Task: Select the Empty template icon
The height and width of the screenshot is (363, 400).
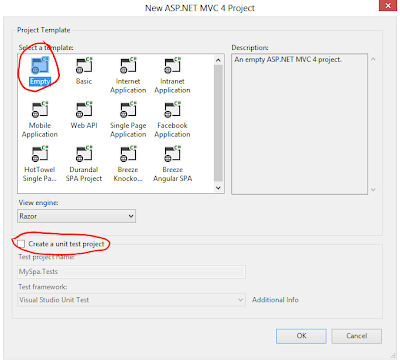Action: pyautogui.click(x=40, y=65)
